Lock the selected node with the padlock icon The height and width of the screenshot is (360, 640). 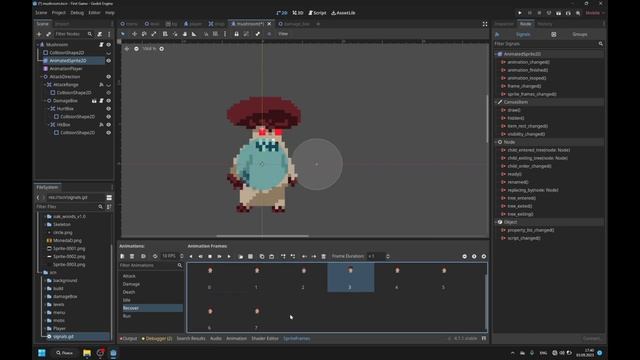pos(236,34)
